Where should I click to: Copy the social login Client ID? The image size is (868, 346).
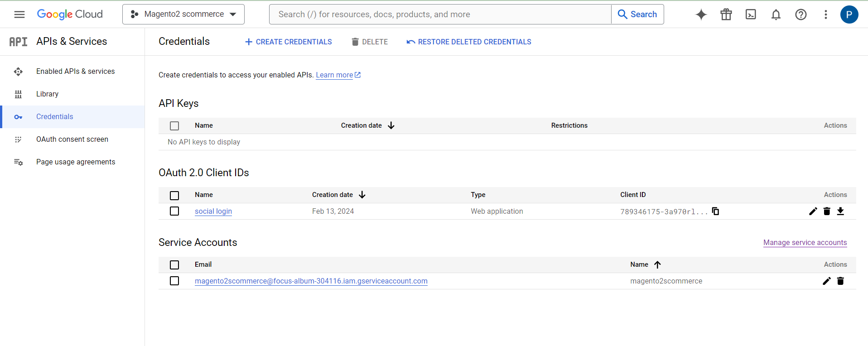715,211
